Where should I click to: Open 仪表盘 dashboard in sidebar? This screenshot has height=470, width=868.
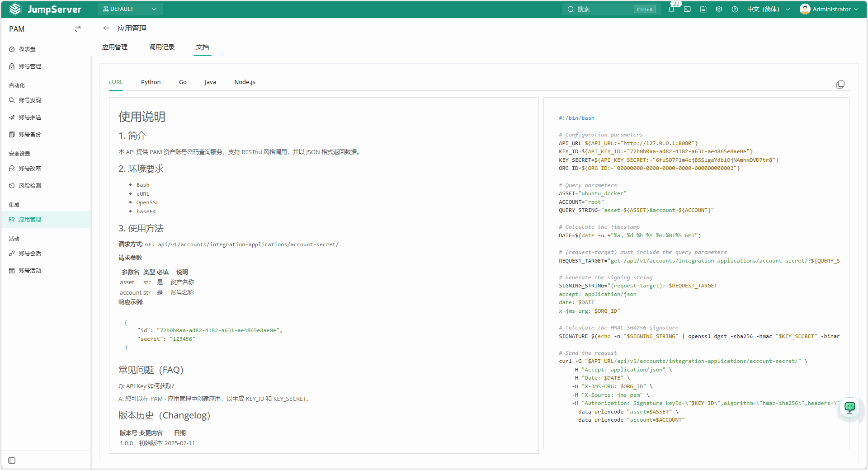46,49
